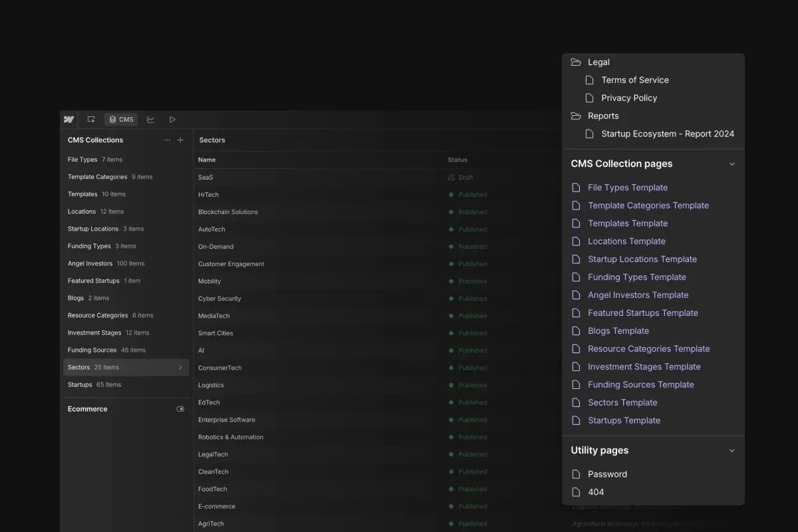The height and width of the screenshot is (532, 798).
Task: Open the Investment Stages collection
Action: [x=126, y=332]
